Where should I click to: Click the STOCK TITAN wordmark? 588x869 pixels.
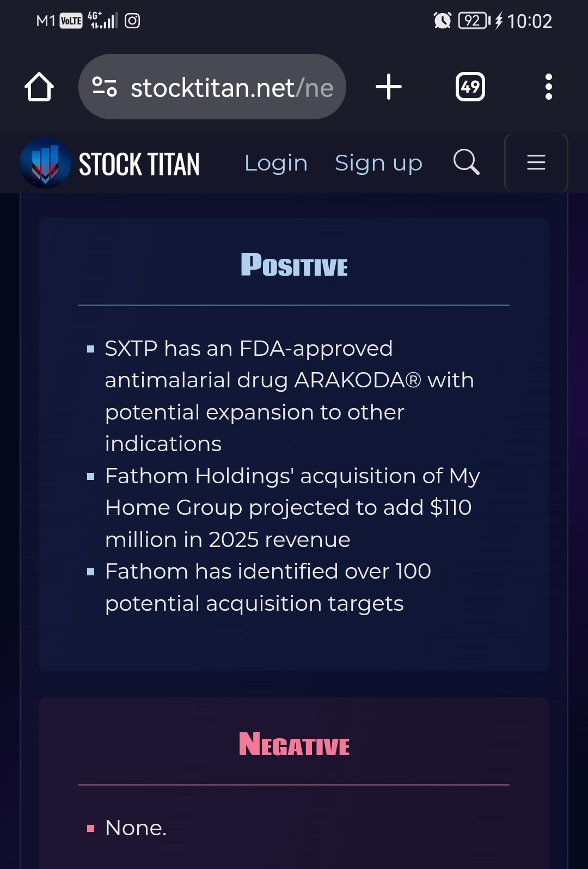(139, 164)
